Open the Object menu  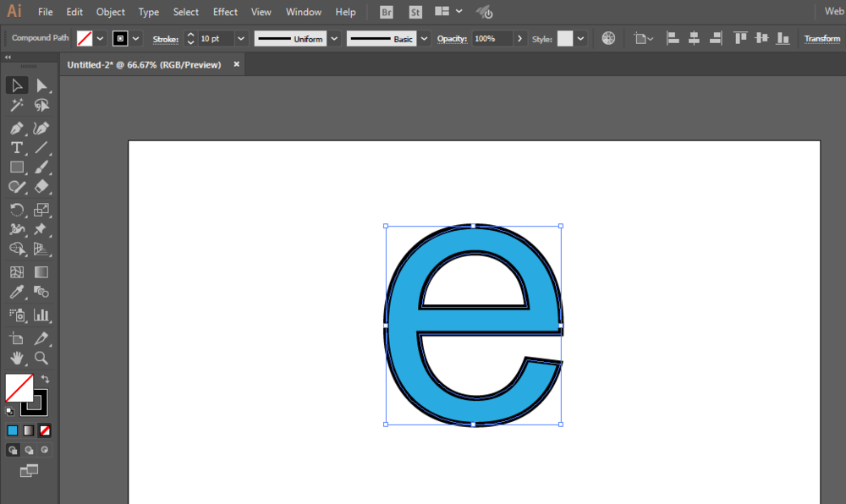[110, 12]
